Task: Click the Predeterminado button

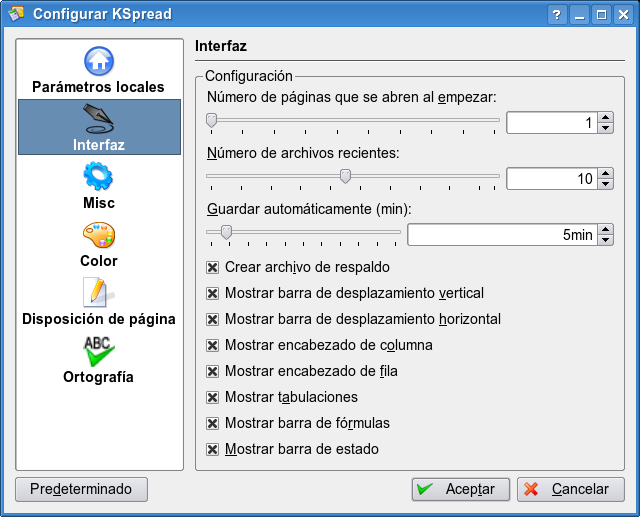Action: pos(81,489)
